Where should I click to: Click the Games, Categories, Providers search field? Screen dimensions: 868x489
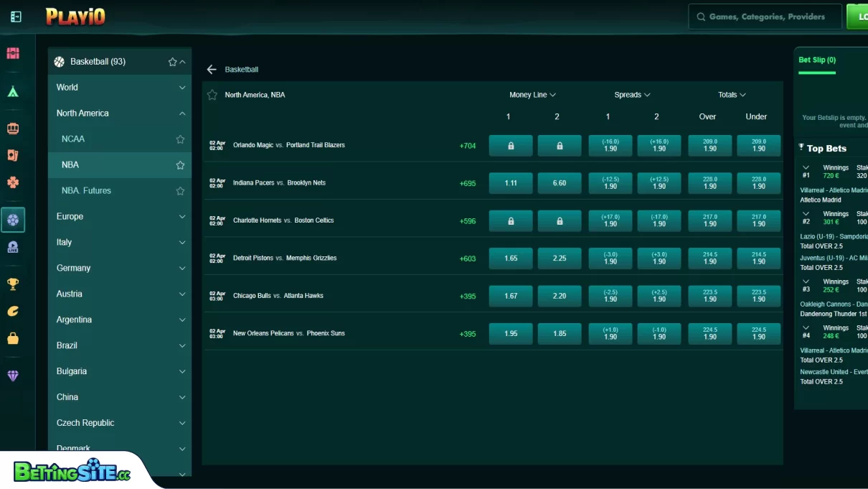pos(765,16)
